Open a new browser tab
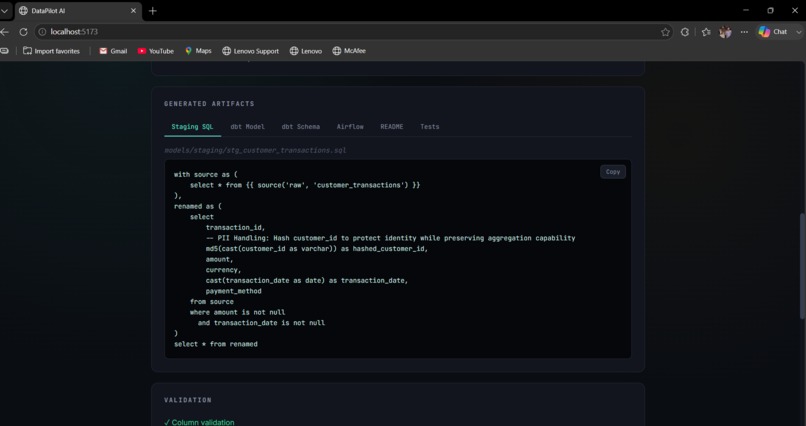Image resolution: width=806 pixels, height=426 pixels. click(153, 11)
